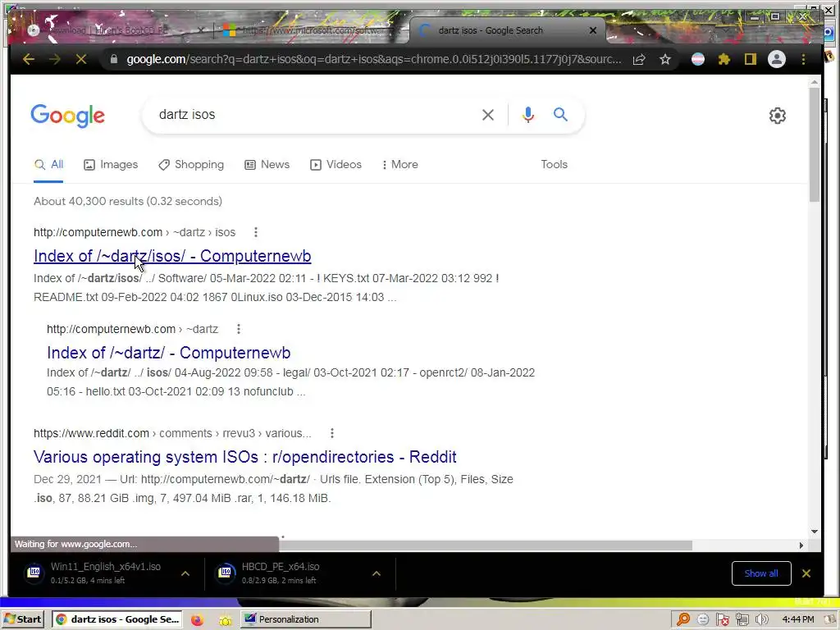Close the downloads bar
The width and height of the screenshot is (840, 630).
(x=806, y=573)
